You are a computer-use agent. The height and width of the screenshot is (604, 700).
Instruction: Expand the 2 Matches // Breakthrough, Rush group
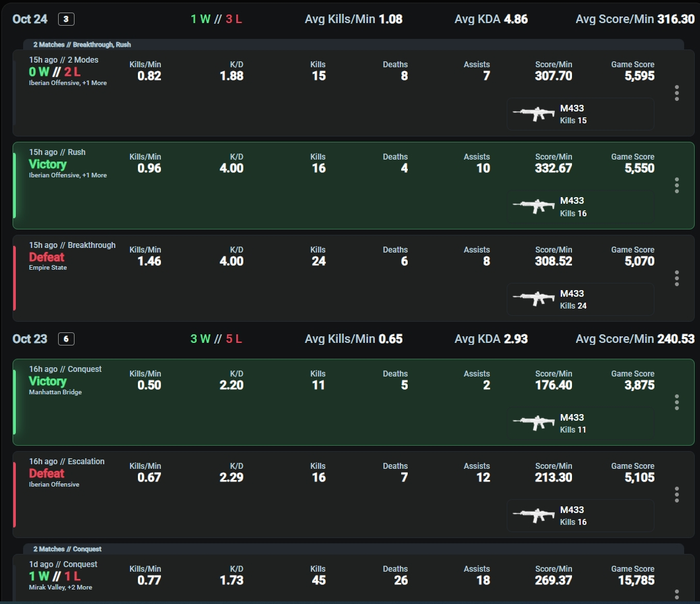pyautogui.click(x=354, y=45)
